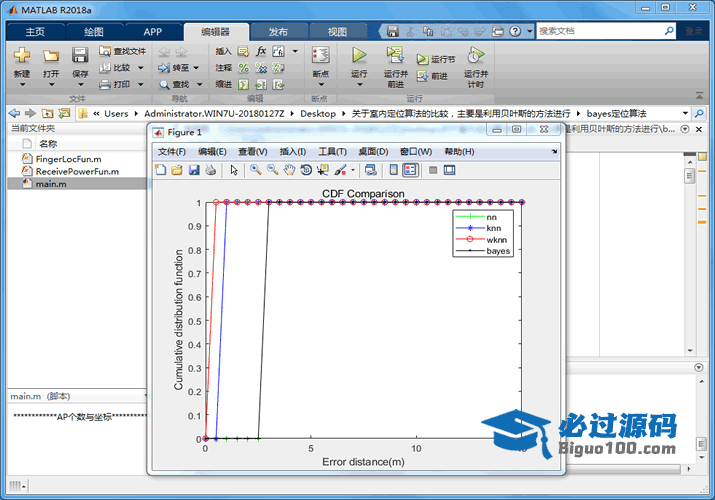
Task: Click the green Run (运行) arrow
Action: (359, 55)
